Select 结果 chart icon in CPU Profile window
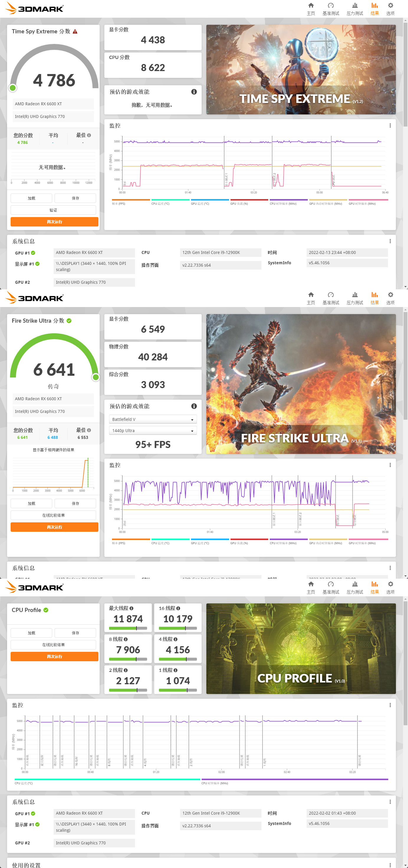This screenshot has height=868, width=408. pos(374,584)
